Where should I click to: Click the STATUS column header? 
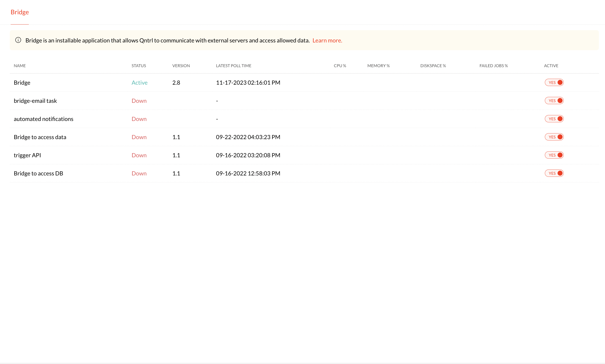click(139, 66)
